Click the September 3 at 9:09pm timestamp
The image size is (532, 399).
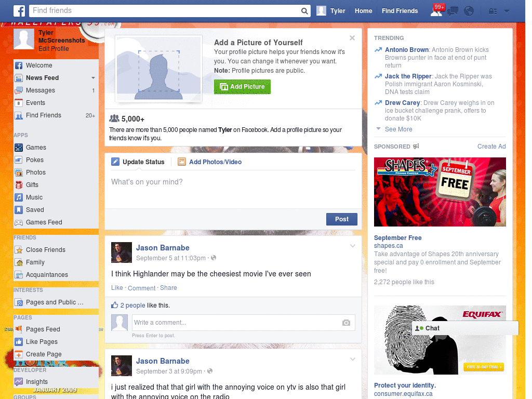tap(169, 371)
